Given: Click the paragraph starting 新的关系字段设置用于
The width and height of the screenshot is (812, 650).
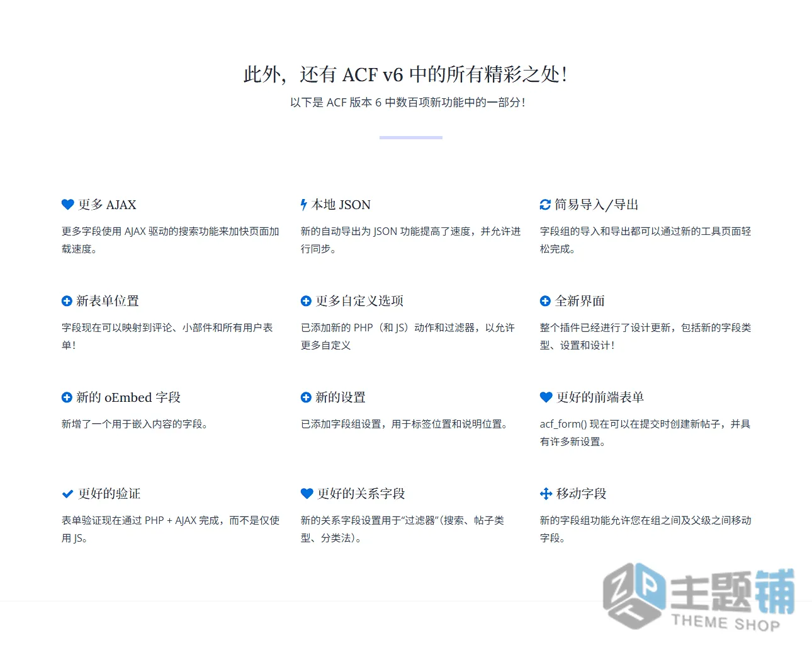Looking at the screenshot, I should [x=403, y=529].
